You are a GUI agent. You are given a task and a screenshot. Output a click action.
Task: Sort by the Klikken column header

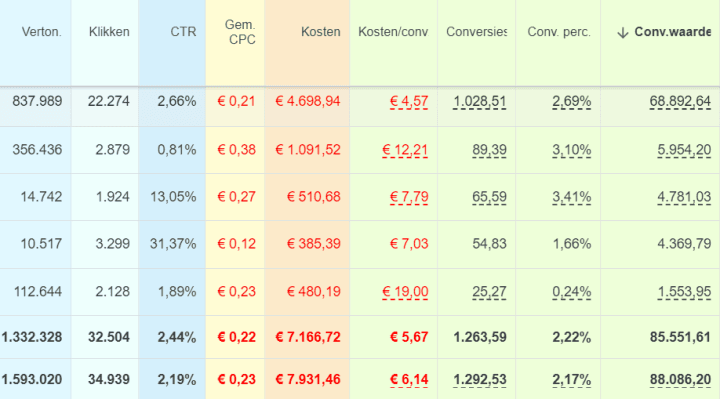(109, 32)
